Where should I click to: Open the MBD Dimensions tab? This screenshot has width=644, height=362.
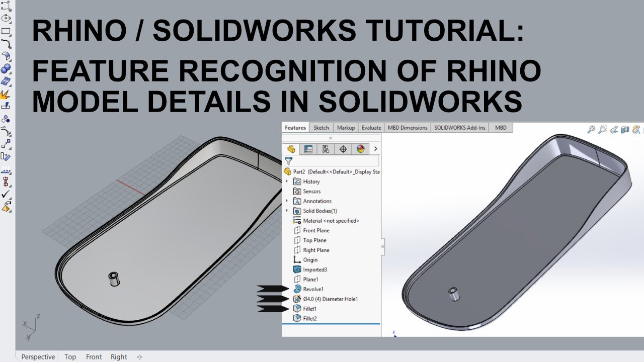click(x=408, y=128)
